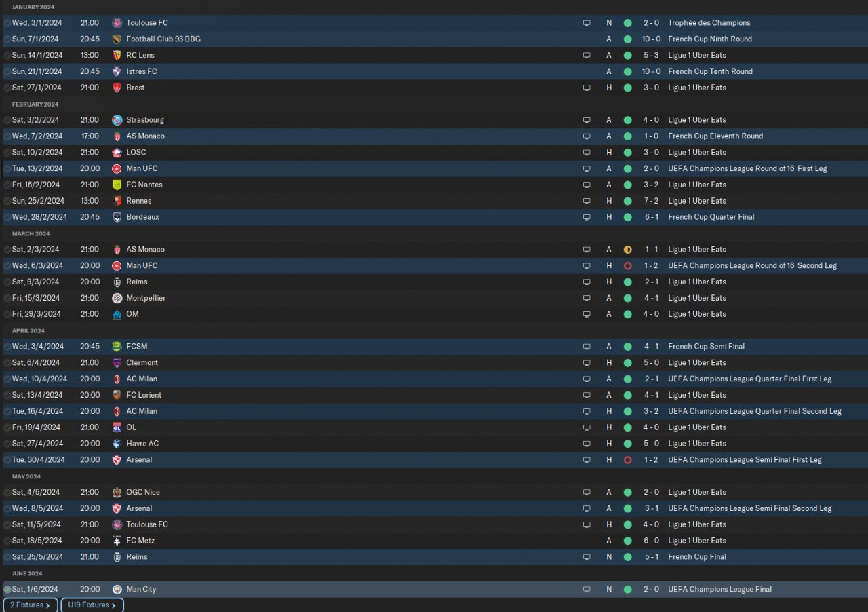
Task: Click the 6 - 0 score against FC Metz
Action: (x=652, y=541)
